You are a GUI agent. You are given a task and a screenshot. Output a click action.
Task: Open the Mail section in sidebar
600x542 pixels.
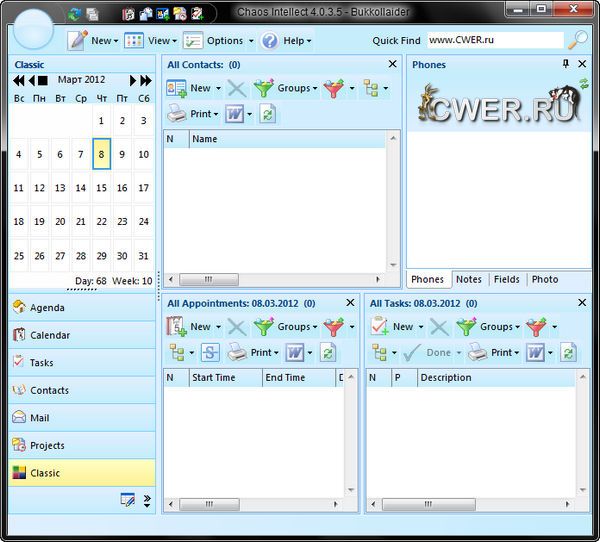point(40,418)
